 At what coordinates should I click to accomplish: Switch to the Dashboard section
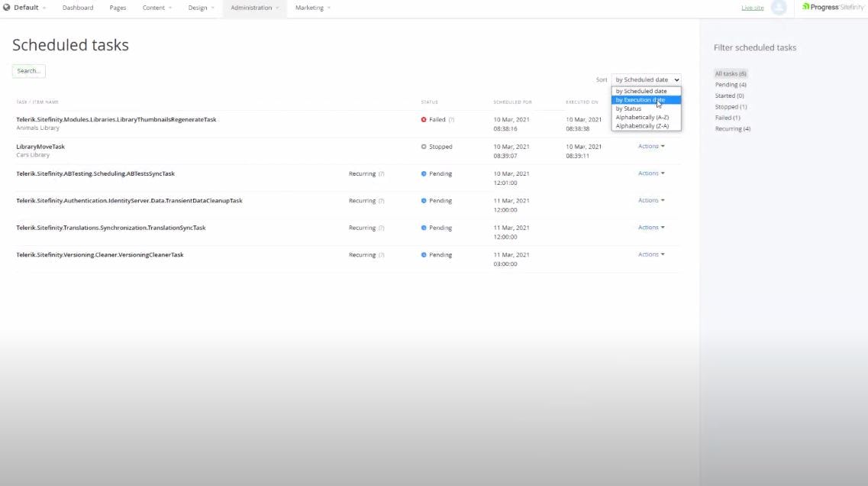pyautogui.click(x=78, y=8)
